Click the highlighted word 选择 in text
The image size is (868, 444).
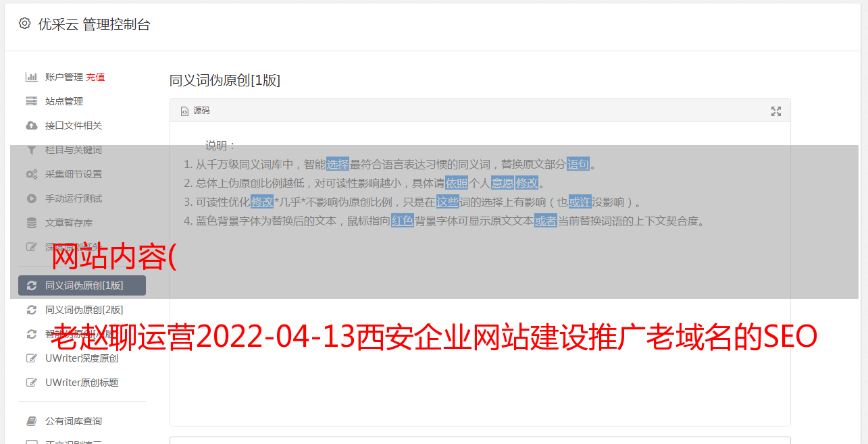pos(338,164)
